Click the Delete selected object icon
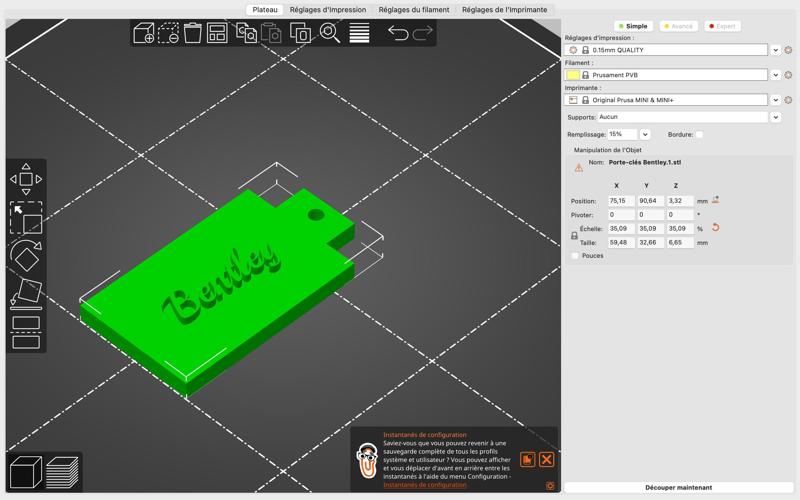800x500 pixels. (x=168, y=33)
